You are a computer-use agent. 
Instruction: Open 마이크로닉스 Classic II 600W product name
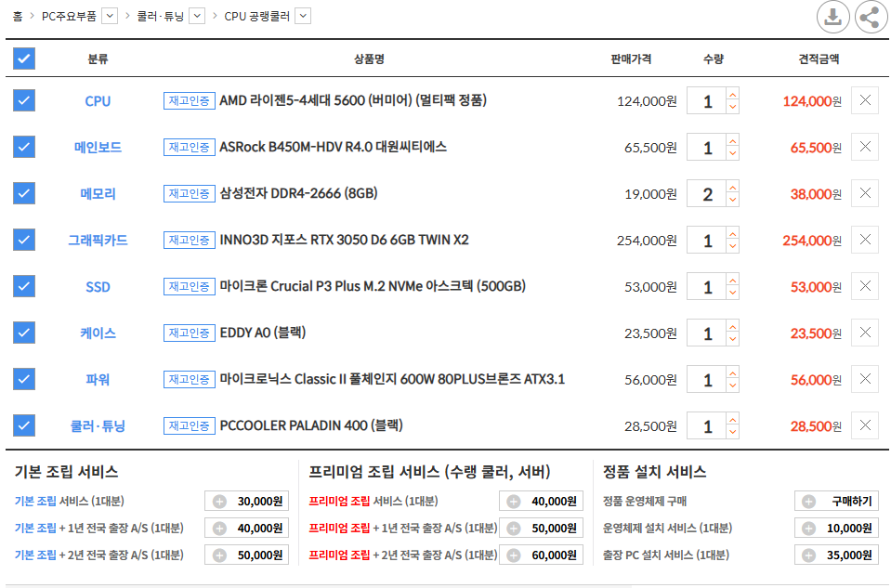(392, 379)
